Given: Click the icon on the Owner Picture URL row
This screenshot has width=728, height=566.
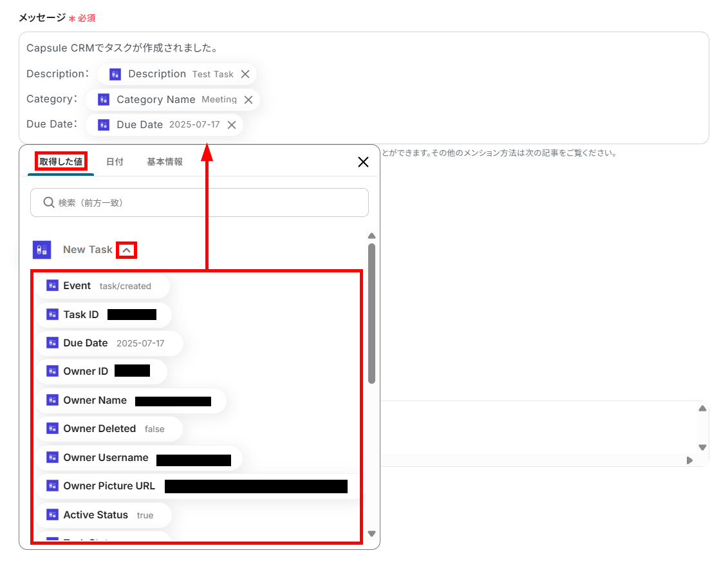Looking at the screenshot, I should [x=53, y=486].
